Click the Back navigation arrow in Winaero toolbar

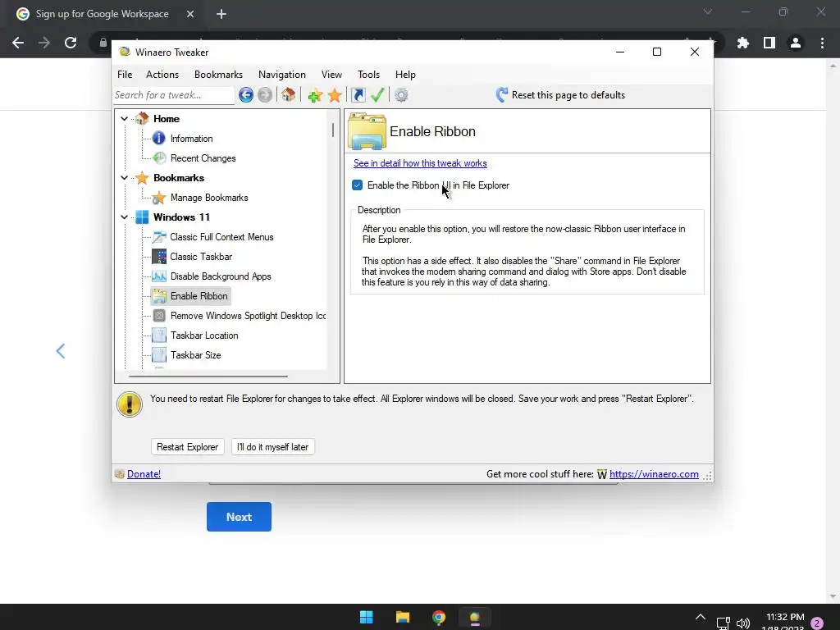(246, 95)
